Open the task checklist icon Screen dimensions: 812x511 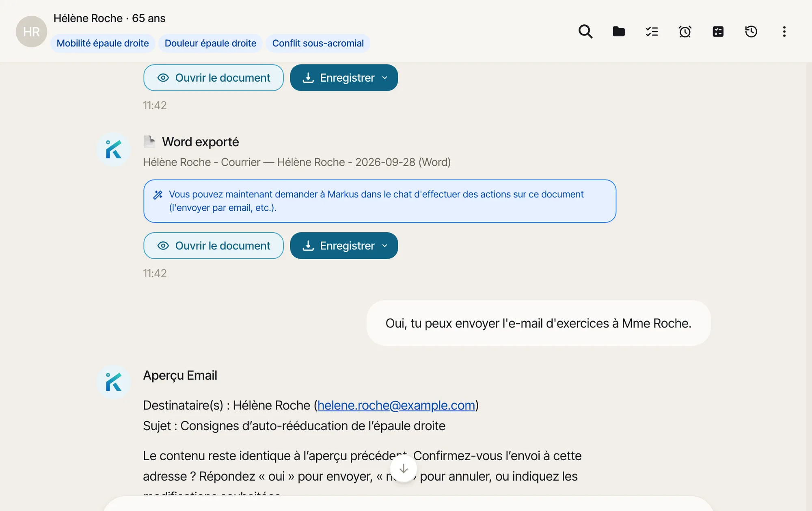652,32
